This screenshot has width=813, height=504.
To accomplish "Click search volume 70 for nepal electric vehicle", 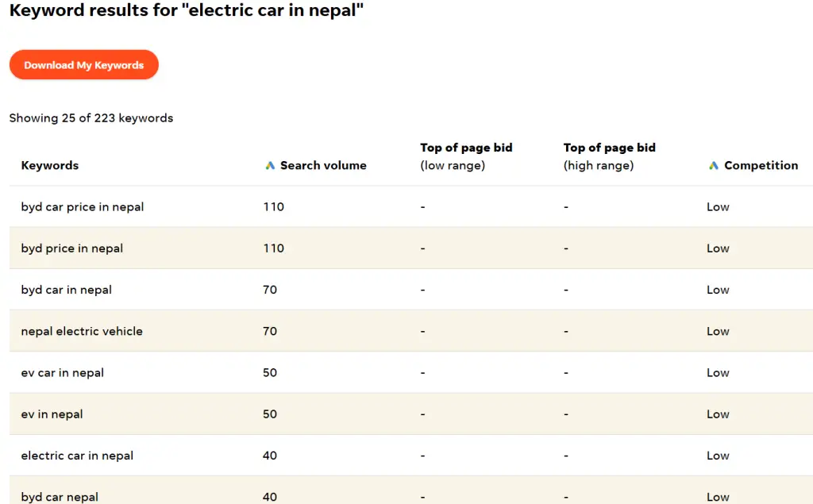I will (270, 331).
